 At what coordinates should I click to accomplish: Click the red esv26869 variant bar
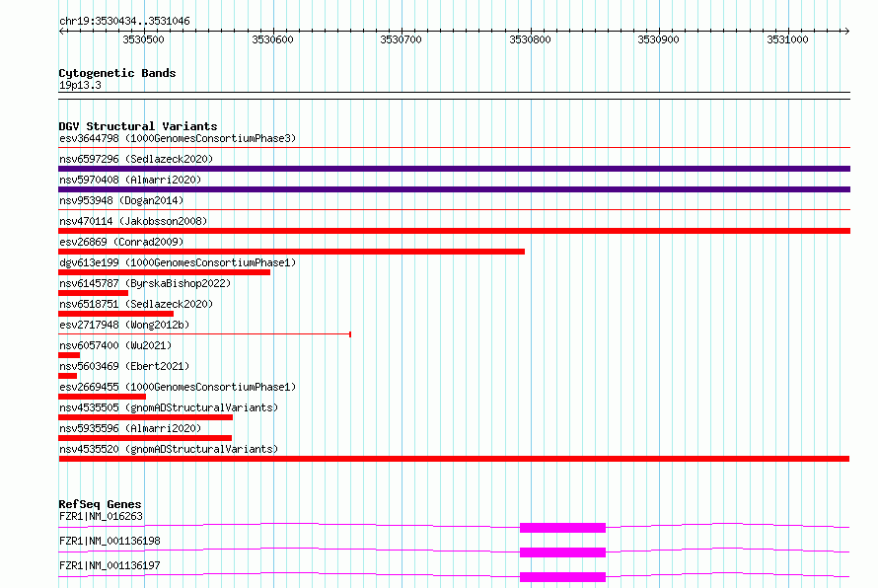[x=291, y=252]
